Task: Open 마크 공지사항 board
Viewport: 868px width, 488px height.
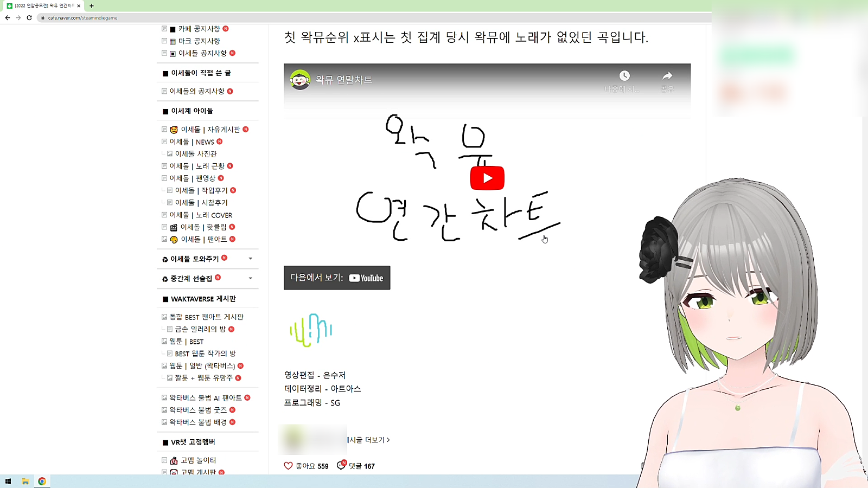Action: point(199,41)
